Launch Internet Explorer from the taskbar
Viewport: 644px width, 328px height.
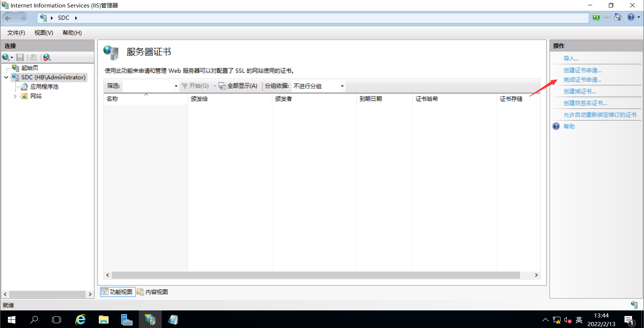pyautogui.click(x=80, y=320)
